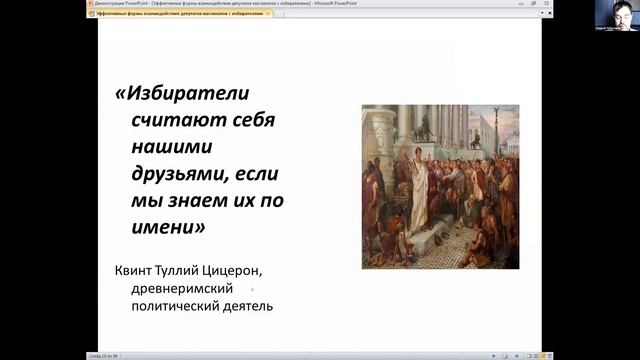
Task: Click the speaker webcam thumbnail
Action: tap(617, 16)
